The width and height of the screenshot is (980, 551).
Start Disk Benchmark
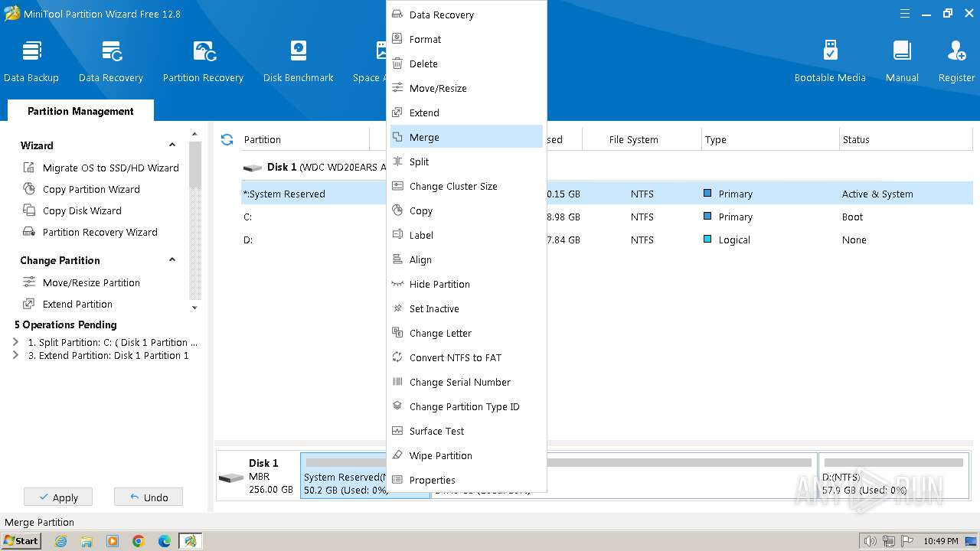click(x=299, y=61)
